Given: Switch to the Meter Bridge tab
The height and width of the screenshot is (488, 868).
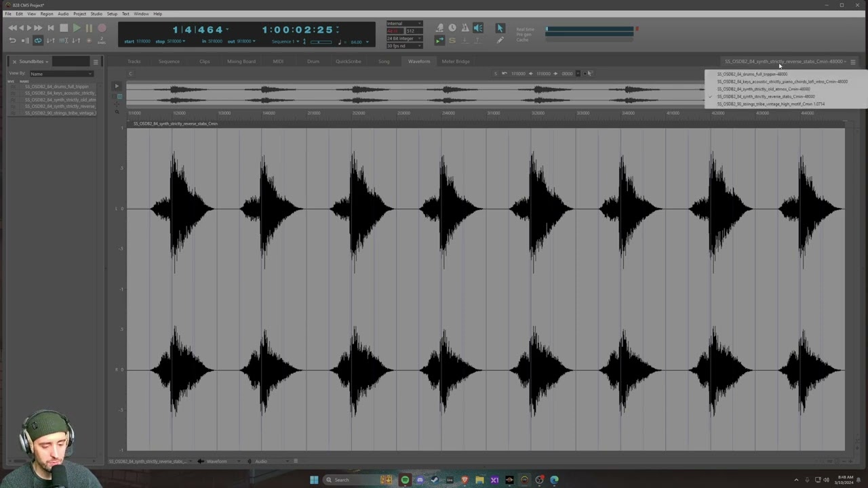Looking at the screenshot, I should click(456, 62).
